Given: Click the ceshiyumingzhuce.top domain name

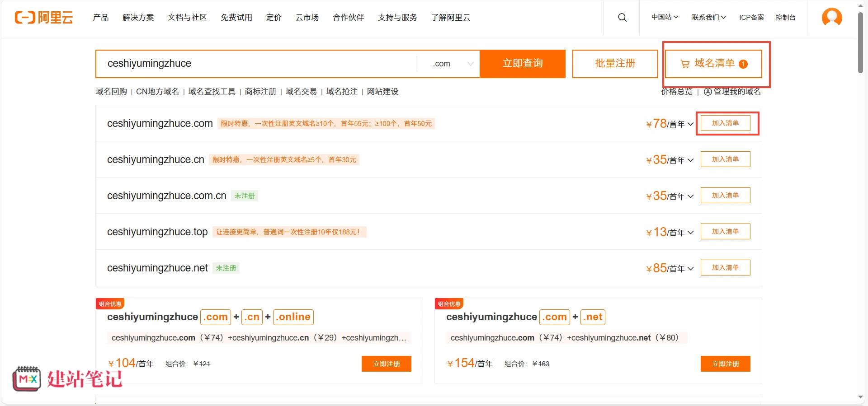Looking at the screenshot, I should [x=157, y=232].
